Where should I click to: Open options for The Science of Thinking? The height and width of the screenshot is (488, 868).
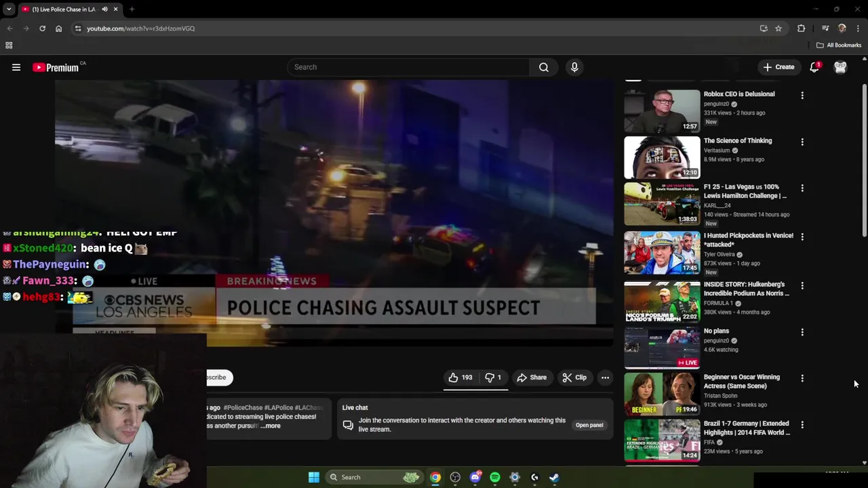click(802, 142)
